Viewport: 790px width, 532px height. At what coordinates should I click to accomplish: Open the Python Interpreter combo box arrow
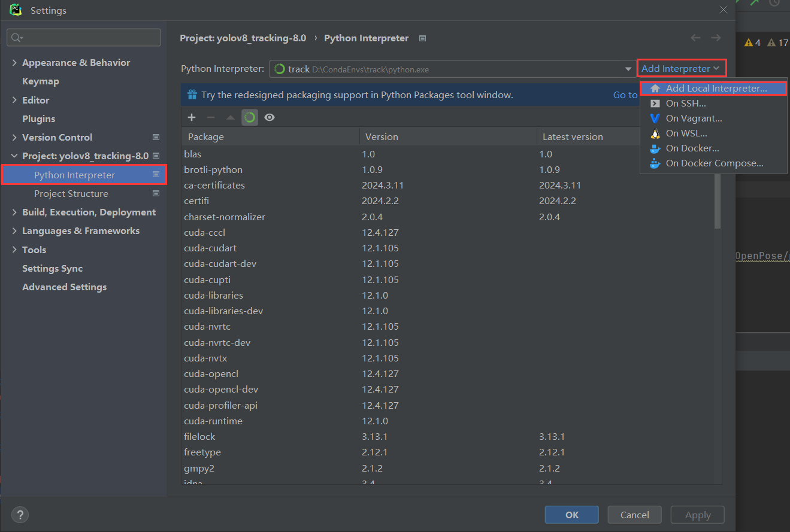628,69
